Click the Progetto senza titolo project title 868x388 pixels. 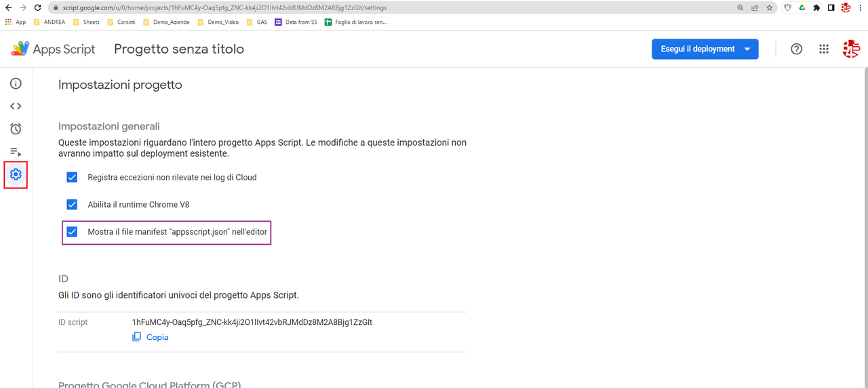point(179,49)
